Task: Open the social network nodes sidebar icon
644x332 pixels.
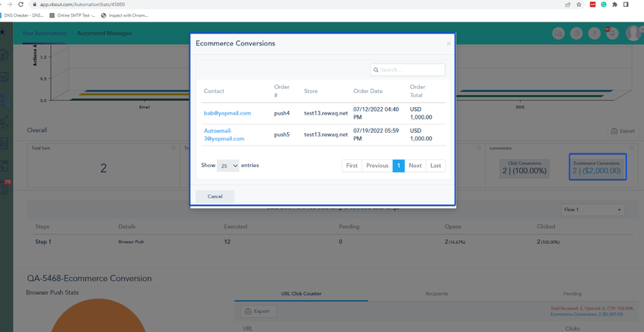Action: coord(4,122)
